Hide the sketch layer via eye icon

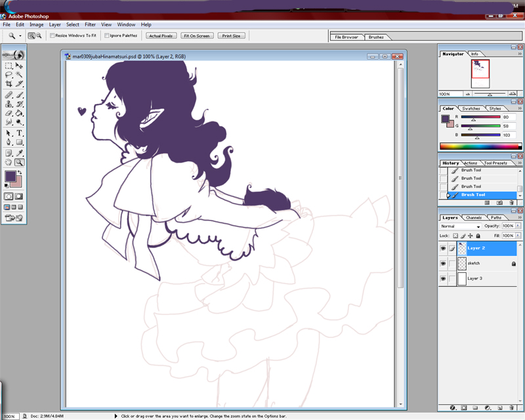pos(443,263)
